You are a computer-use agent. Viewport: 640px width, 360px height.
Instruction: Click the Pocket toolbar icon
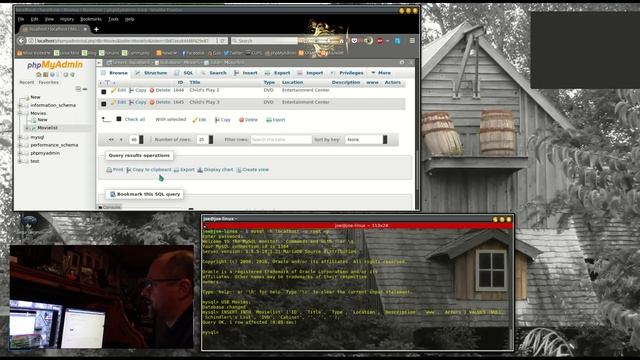(354, 41)
